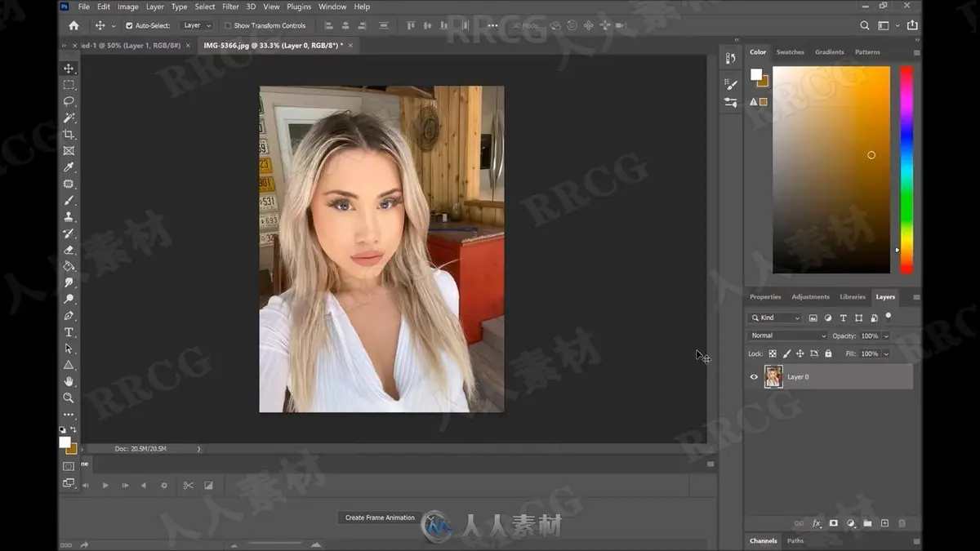
Task: Open the Filter menu
Action: [231, 7]
